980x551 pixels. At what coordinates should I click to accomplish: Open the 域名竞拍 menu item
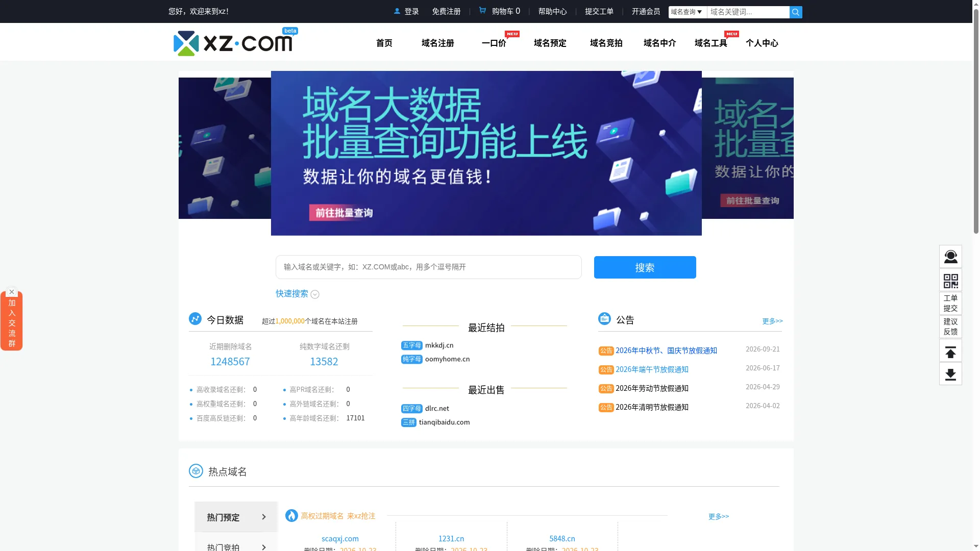tap(606, 43)
